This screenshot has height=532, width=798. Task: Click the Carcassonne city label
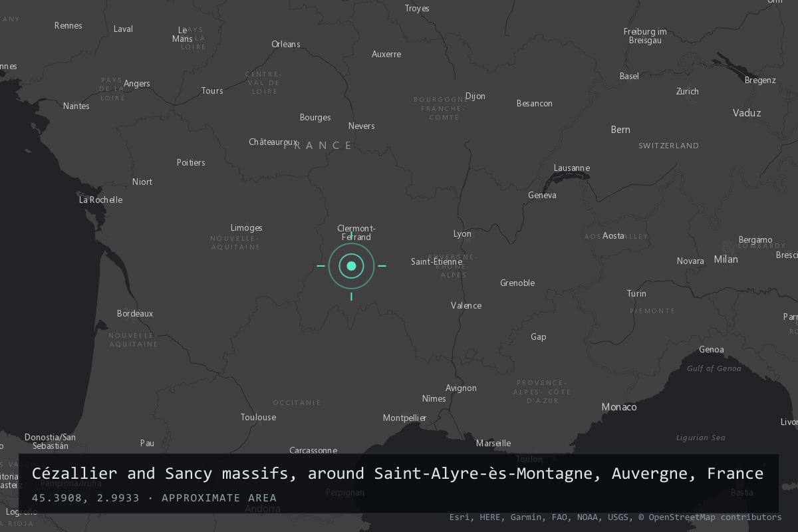(x=313, y=450)
